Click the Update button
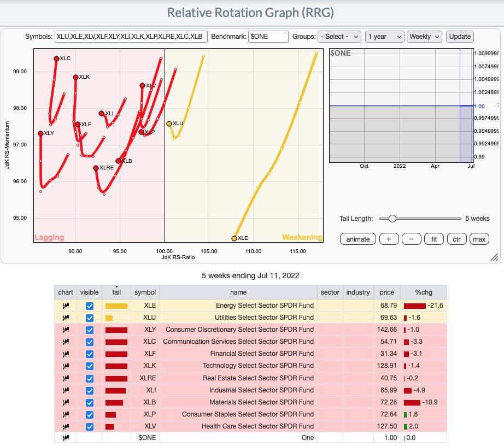This screenshot has height=446, width=504. tap(460, 37)
